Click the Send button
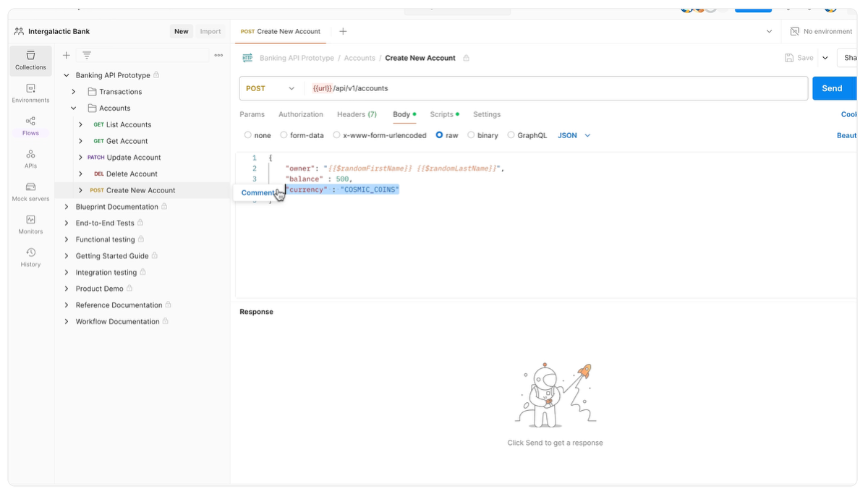868x494 pixels. click(833, 88)
